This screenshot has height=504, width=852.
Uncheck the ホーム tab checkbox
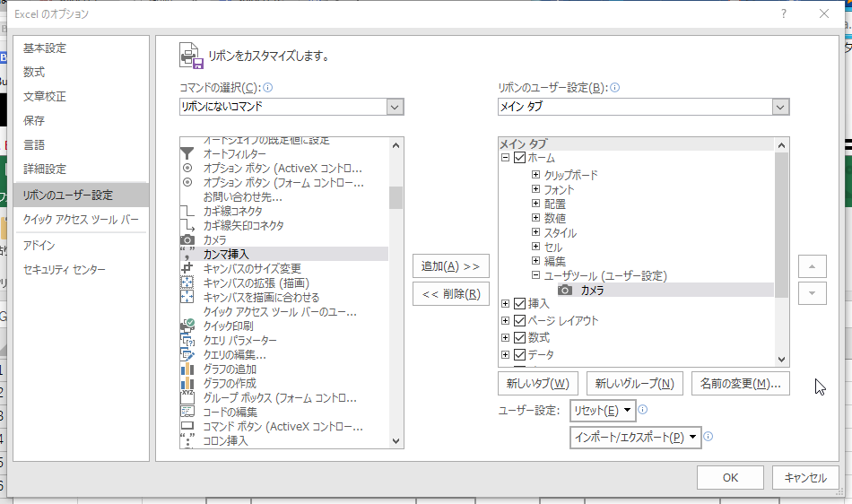519,158
